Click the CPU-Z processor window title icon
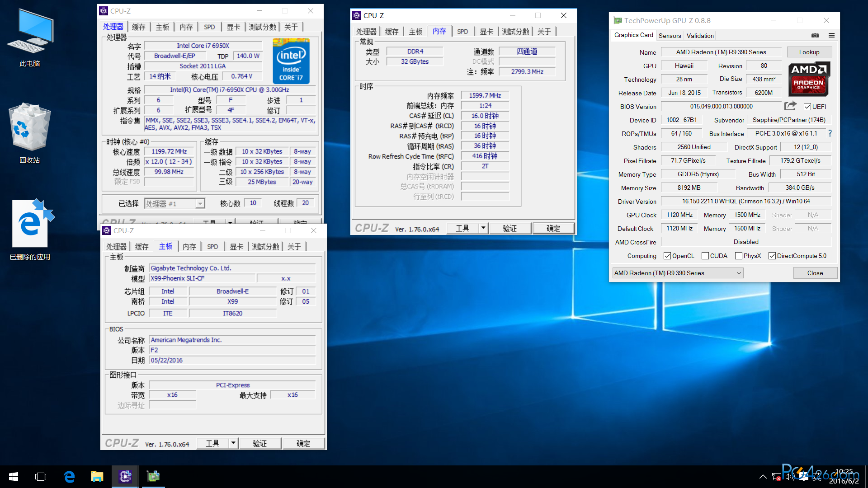 coord(104,11)
